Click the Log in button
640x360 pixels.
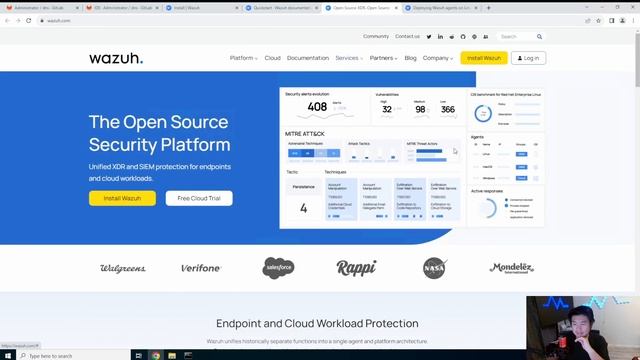coord(528,58)
